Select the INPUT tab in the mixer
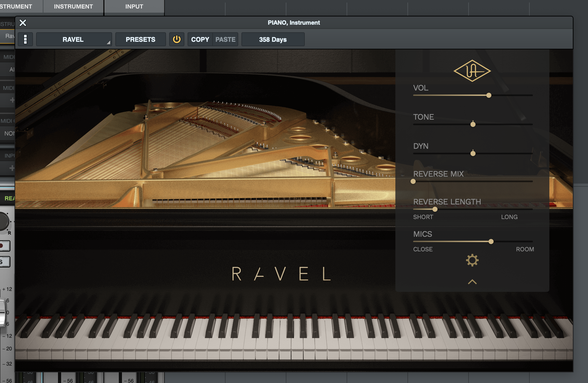This screenshot has width=588, height=383. click(x=134, y=6)
